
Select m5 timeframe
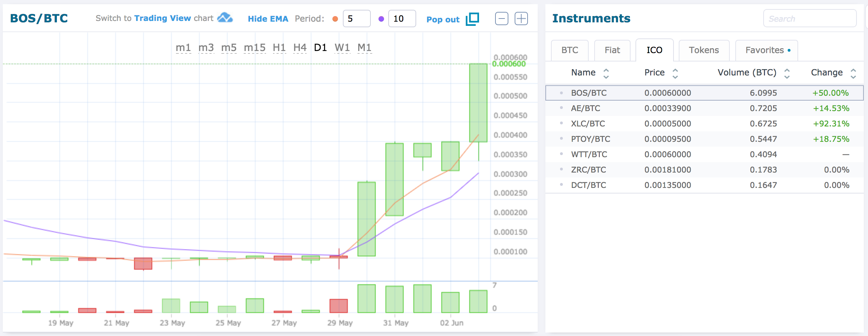pos(229,48)
